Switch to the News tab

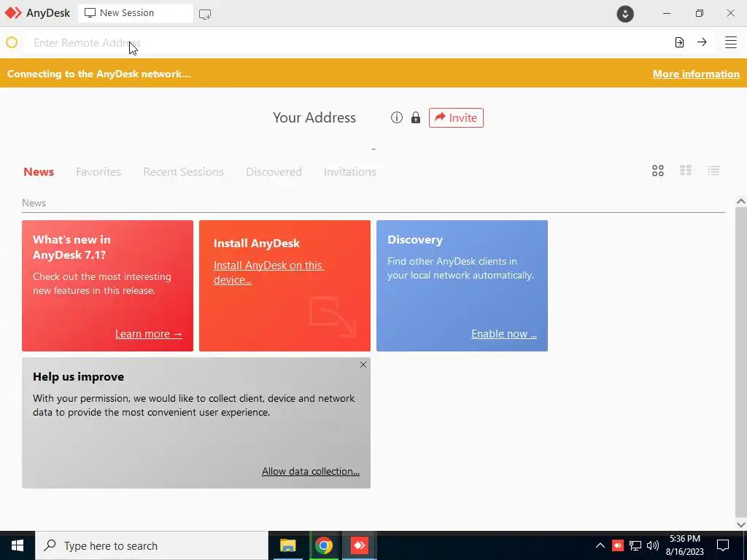(x=39, y=172)
